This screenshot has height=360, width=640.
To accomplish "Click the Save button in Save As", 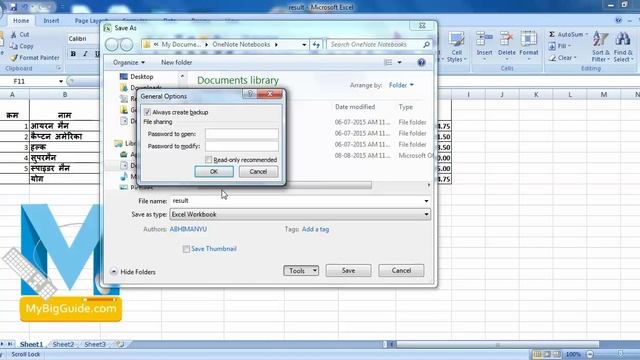I will click(x=348, y=271).
